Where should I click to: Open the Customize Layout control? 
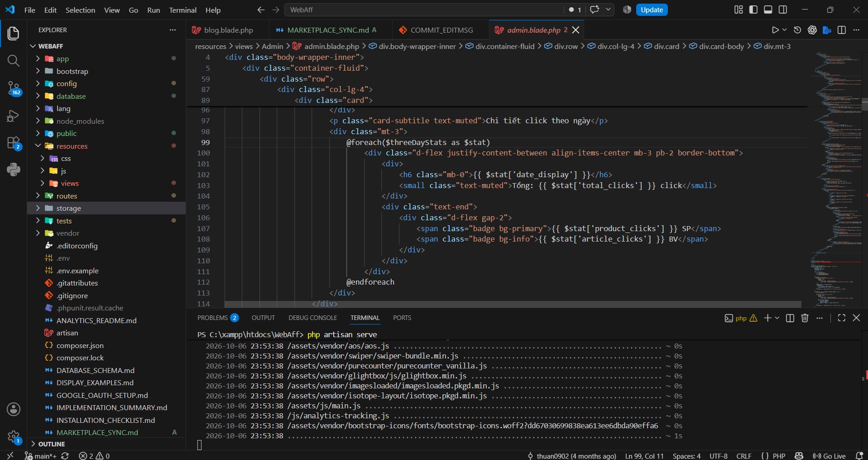point(739,10)
